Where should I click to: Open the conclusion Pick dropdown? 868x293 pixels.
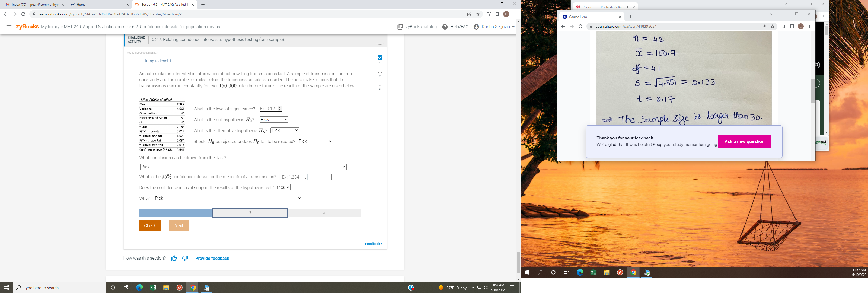[243, 167]
